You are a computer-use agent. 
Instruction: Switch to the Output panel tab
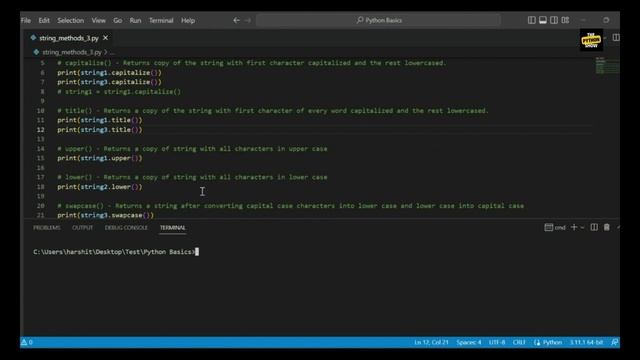[82, 228]
